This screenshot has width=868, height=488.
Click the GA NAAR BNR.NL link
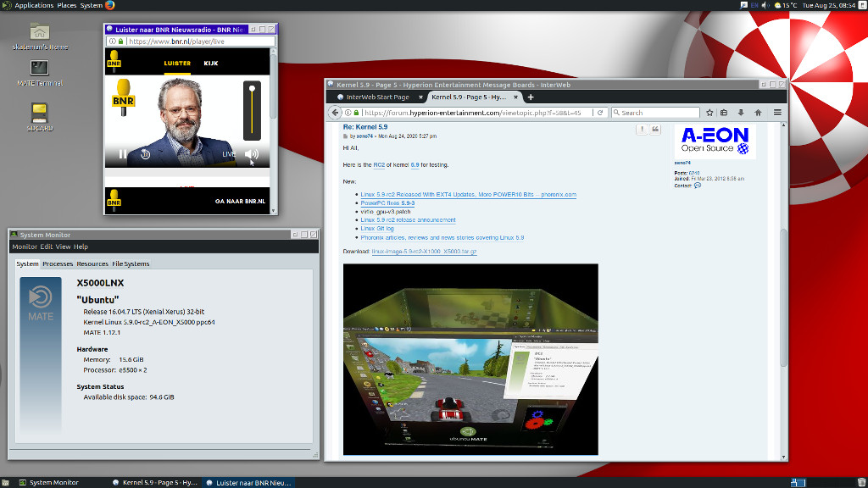[x=240, y=202]
